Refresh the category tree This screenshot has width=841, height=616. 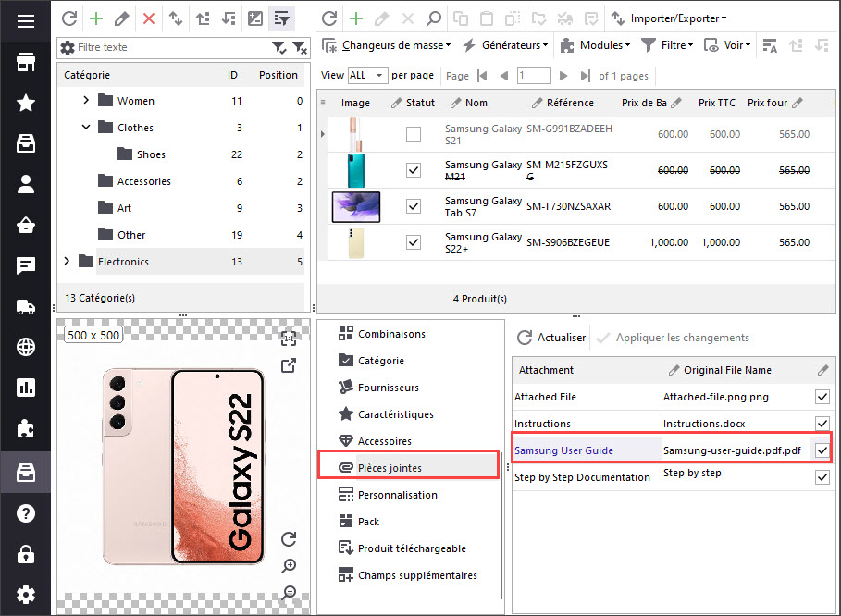[69, 18]
